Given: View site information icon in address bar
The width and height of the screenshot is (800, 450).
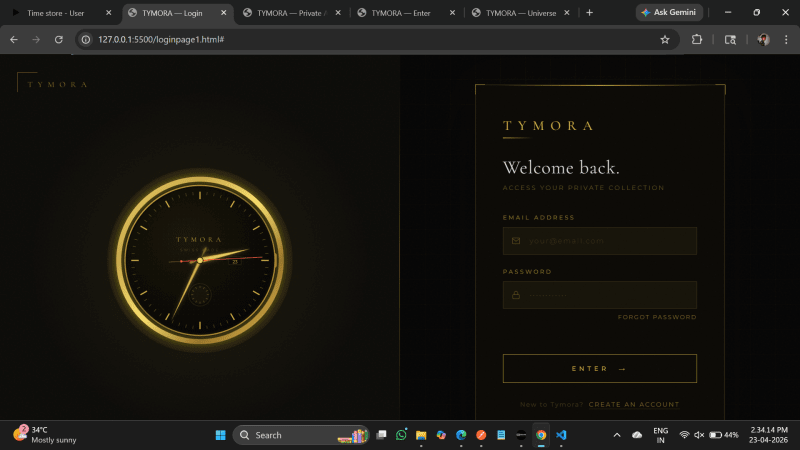Looking at the screenshot, I should [x=86, y=39].
